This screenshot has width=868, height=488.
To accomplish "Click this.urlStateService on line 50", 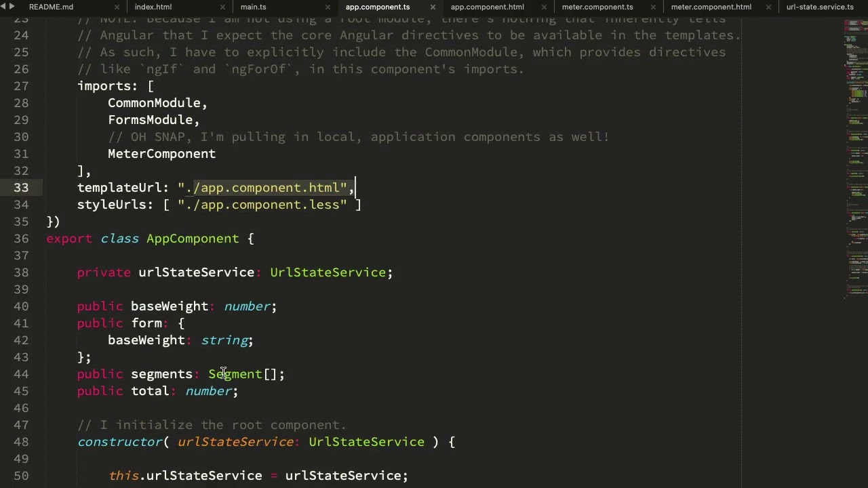I will [x=185, y=476].
